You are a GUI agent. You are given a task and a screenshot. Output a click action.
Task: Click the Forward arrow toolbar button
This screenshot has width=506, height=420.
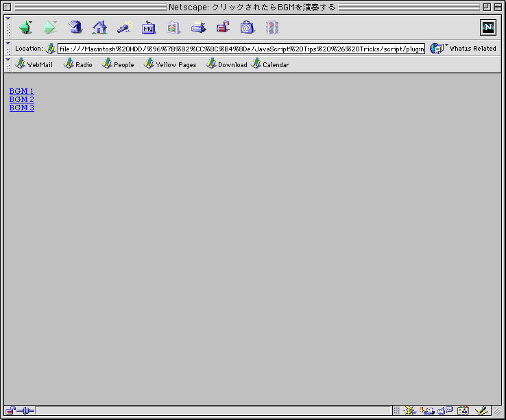pyautogui.click(x=49, y=27)
